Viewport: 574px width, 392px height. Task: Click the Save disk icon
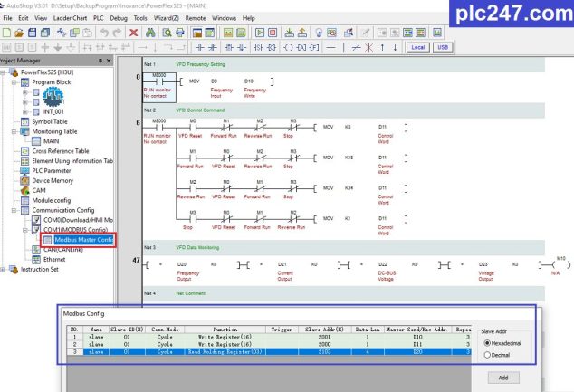coord(33,33)
